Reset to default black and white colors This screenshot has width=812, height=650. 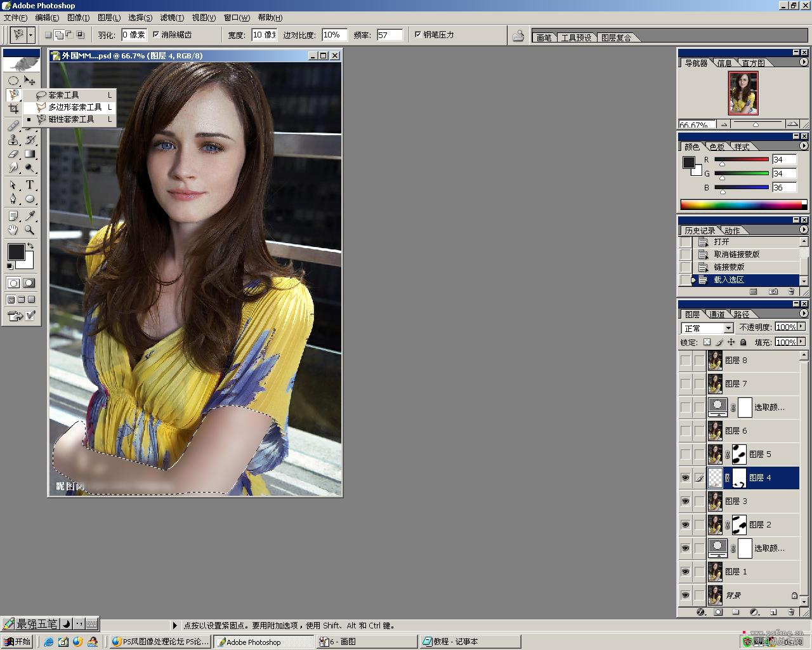(x=10, y=266)
